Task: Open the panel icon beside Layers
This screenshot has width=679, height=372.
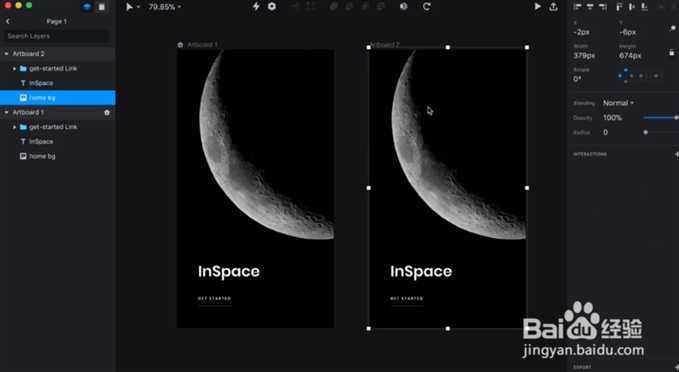Action: pos(101,7)
